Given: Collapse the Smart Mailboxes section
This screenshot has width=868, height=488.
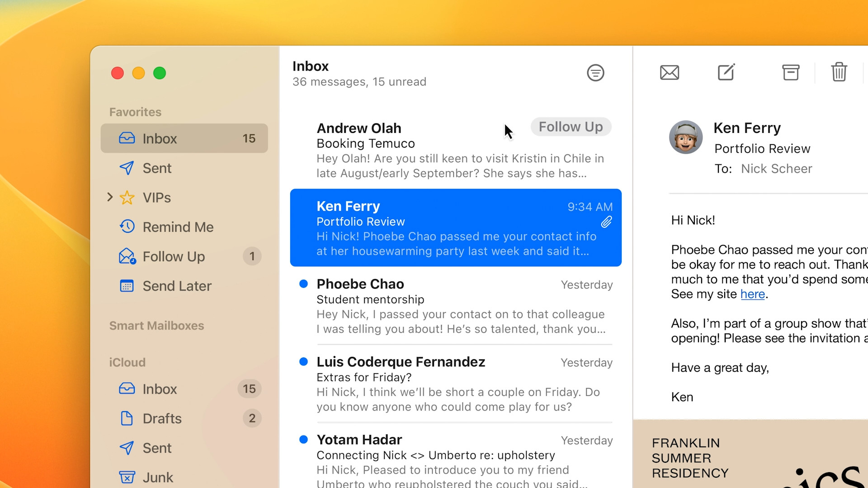Looking at the screenshot, I should (x=156, y=325).
